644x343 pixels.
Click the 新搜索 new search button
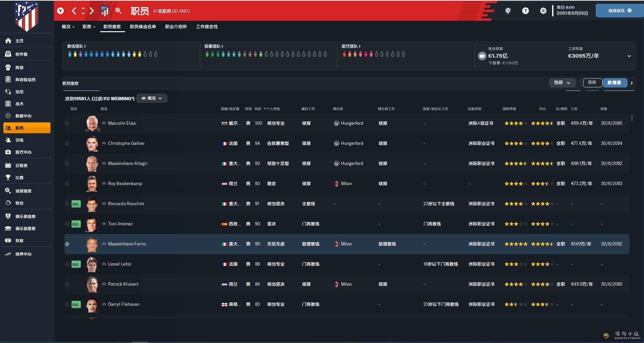[614, 82]
